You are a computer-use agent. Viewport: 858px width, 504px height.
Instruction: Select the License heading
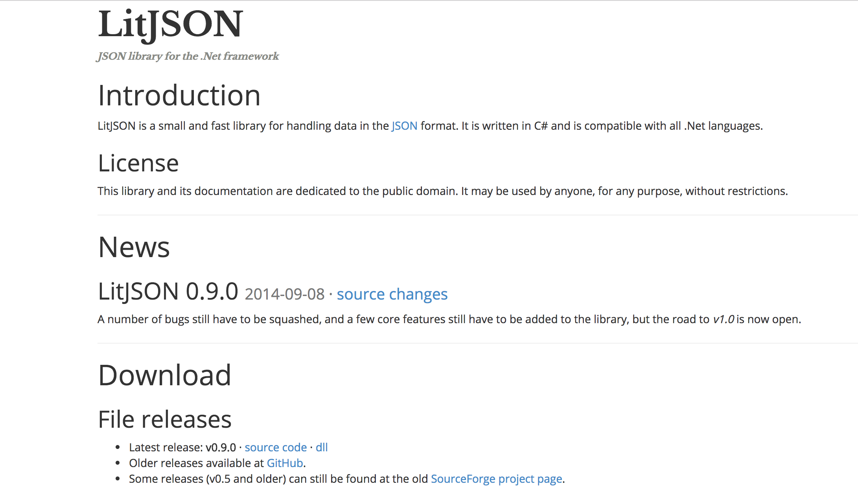(138, 163)
